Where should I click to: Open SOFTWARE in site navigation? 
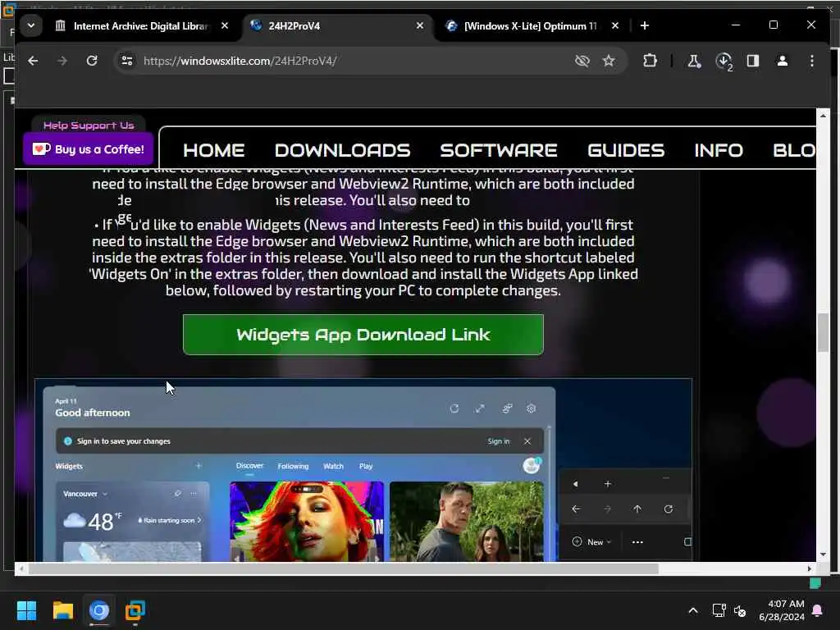point(499,151)
